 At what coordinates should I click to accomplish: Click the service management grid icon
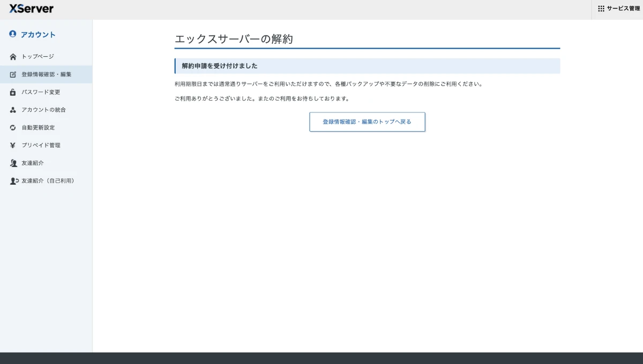(x=601, y=9)
